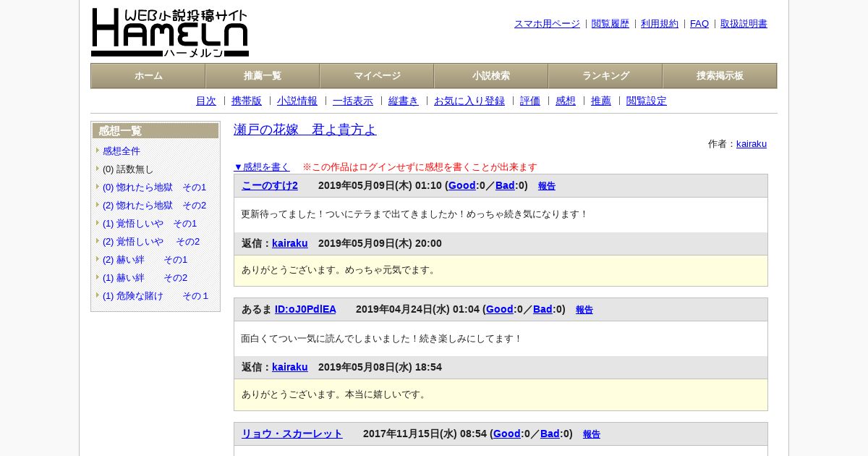Select 感想全件 in sidebar
868x456 pixels.
[122, 151]
